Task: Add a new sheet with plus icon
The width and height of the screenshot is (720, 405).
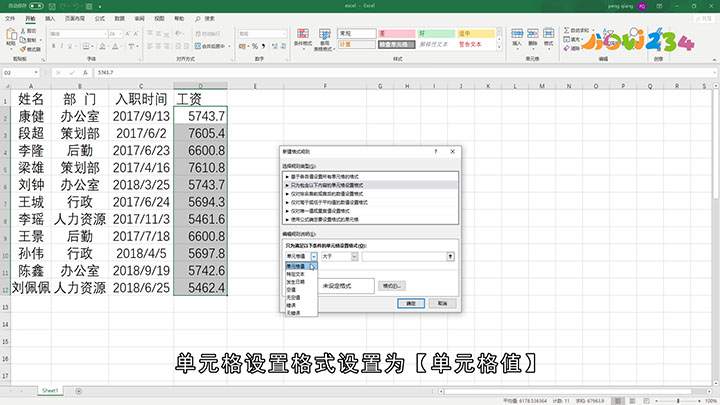Action: (x=79, y=391)
